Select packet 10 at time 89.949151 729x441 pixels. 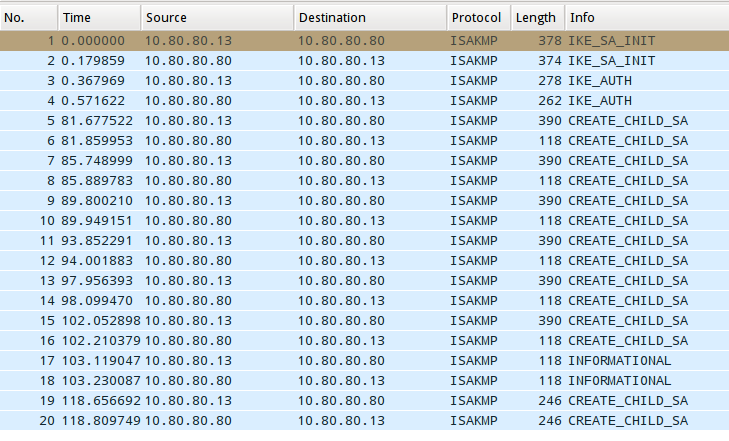pos(364,221)
